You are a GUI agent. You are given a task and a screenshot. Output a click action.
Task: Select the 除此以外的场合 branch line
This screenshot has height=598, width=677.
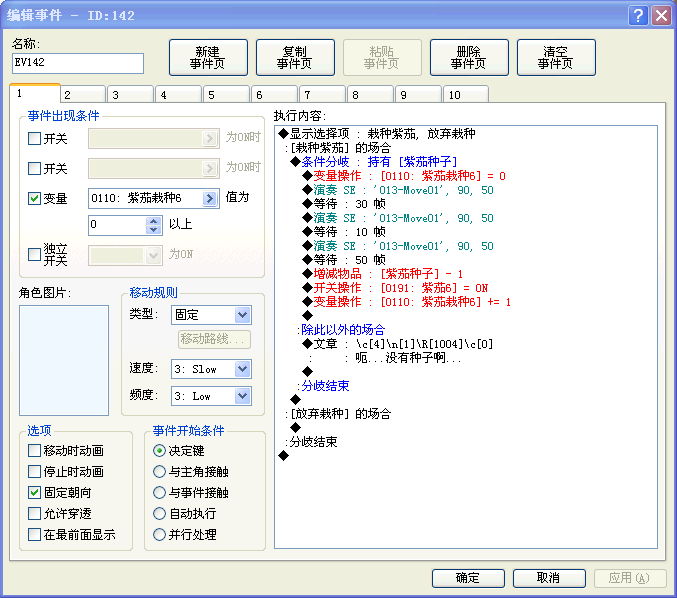(x=341, y=330)
